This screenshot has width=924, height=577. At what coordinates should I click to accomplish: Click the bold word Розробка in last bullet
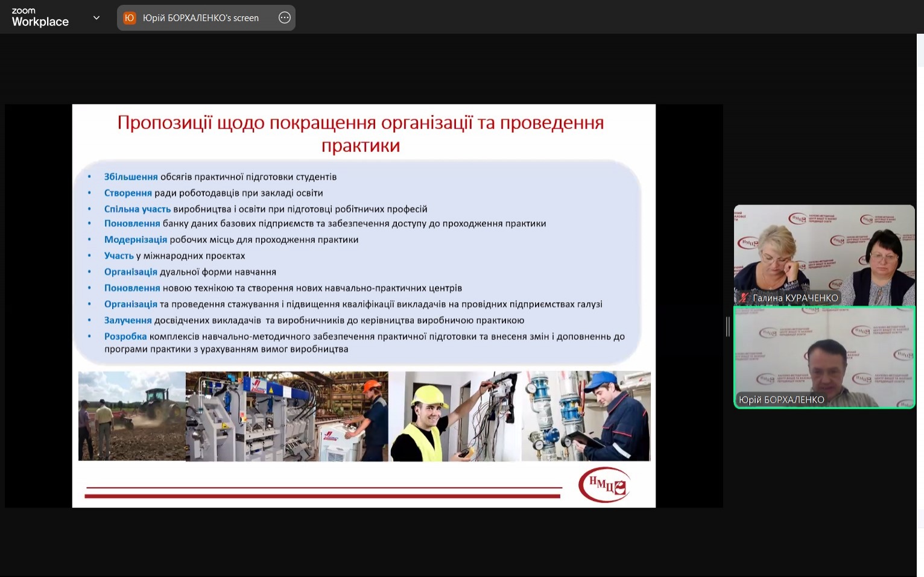point(125,336)
